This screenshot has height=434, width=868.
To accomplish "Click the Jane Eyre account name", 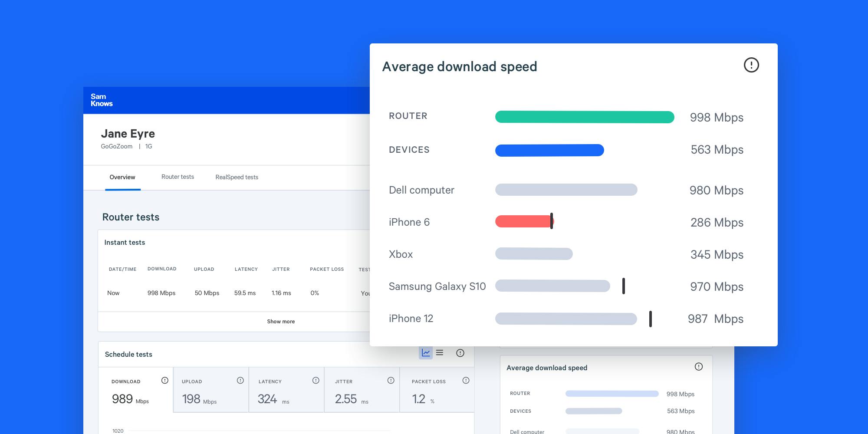I will [x=128, y=134].
